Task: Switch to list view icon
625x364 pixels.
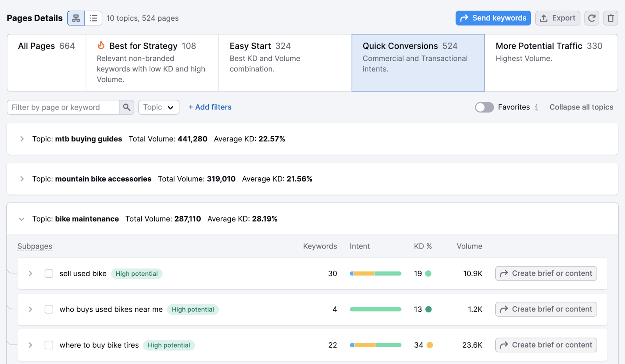Action: click(x=93, y=18)
